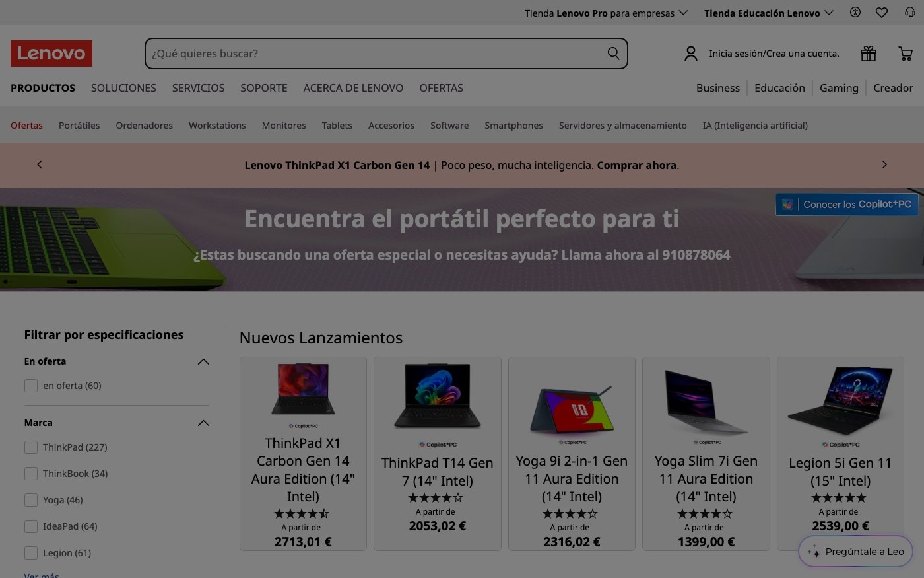This screenshot has height=578, width=924.
Task: Click the '¿Qué quieres buscar?' search field
Action: point(386,54)
